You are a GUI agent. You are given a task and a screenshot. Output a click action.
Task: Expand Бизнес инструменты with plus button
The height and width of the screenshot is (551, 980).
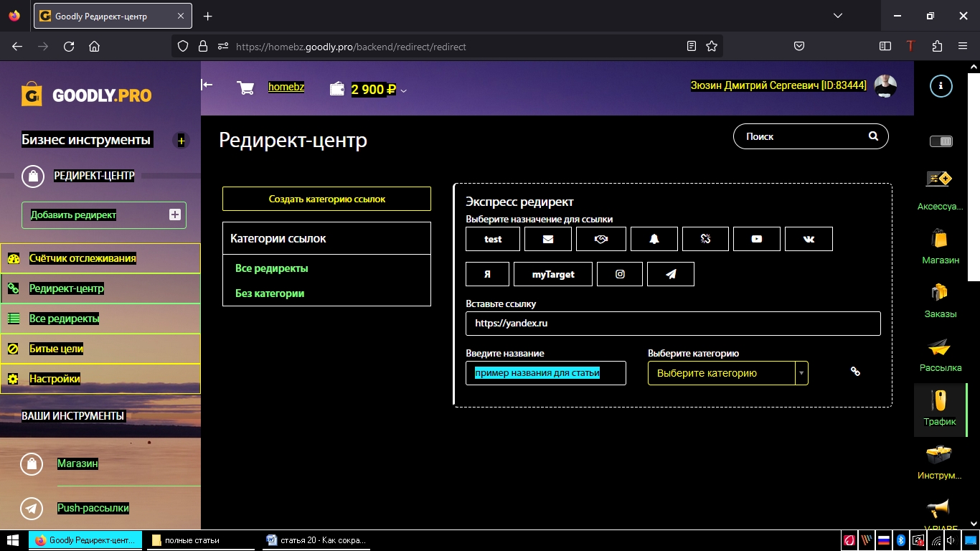[181, 141]
